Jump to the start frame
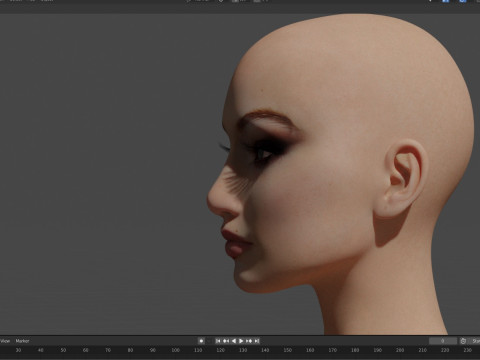 (218, 341)
